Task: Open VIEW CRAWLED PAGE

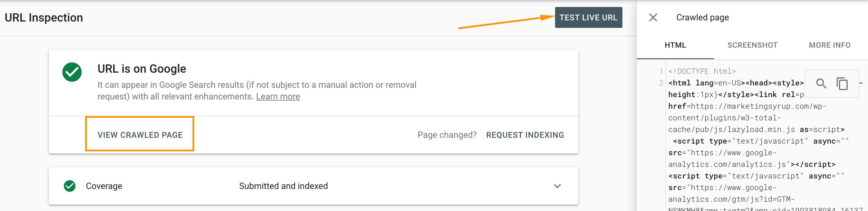Action: tap(140, 134)
